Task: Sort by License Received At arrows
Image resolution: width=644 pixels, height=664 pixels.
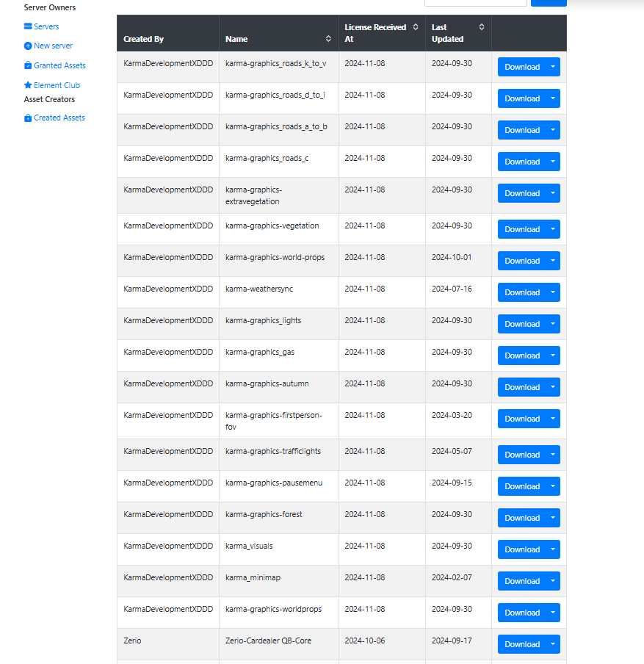Action: [416, 26]
